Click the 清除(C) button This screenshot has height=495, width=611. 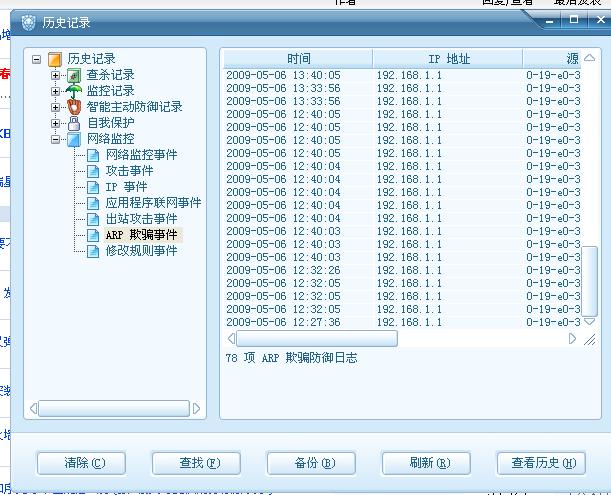[x=81, y=463]
